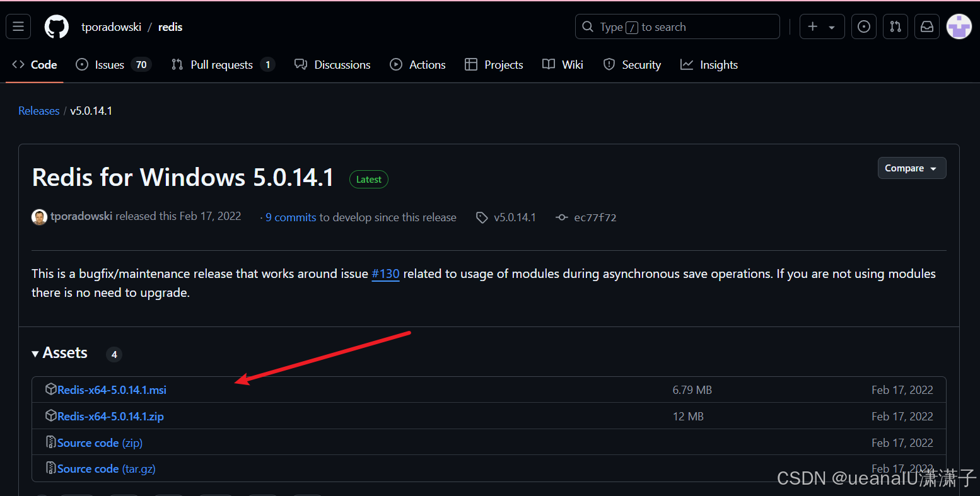Click the Code tab icon
This screenshot has width=980, height=496.
[x=18, y=64]
